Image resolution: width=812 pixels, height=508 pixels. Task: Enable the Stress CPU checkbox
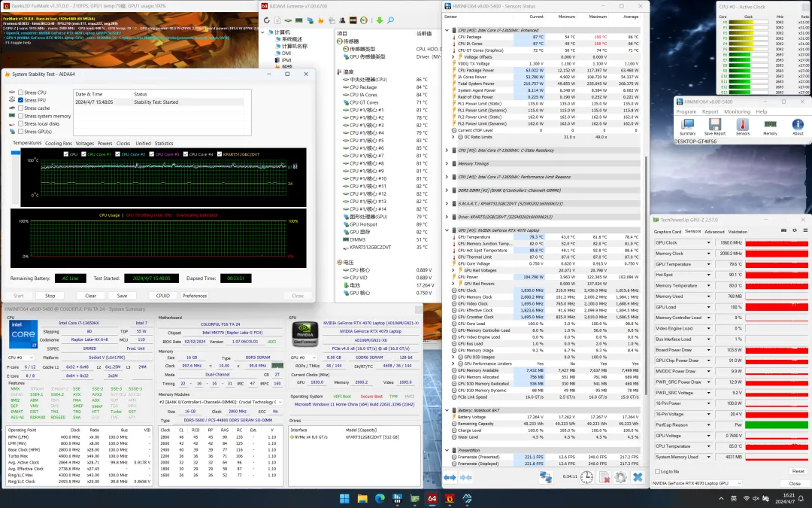20,92
